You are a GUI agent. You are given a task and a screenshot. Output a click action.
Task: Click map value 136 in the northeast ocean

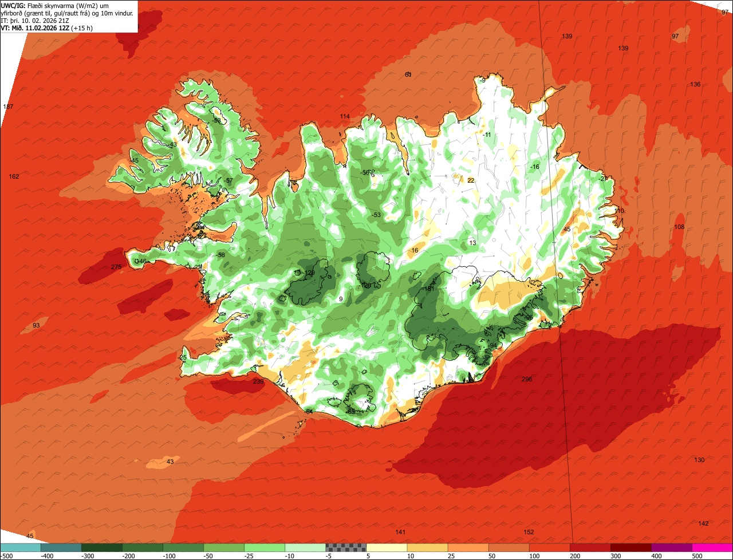[695, 84]
